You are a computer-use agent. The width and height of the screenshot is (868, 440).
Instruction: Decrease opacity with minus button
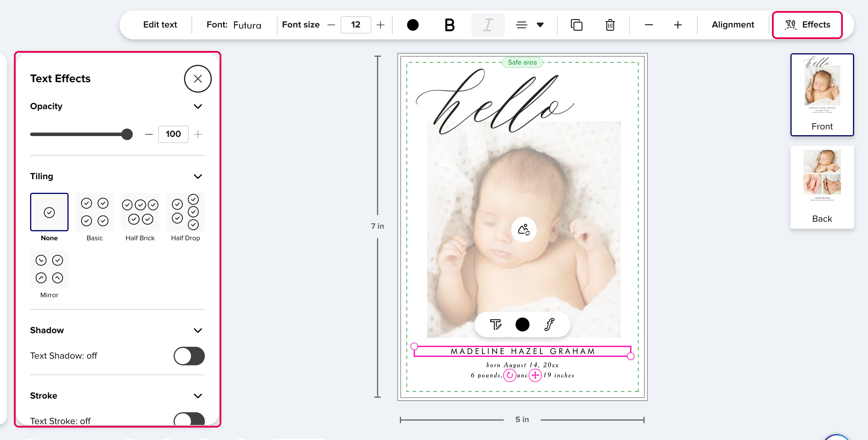[x=149, y=134]
